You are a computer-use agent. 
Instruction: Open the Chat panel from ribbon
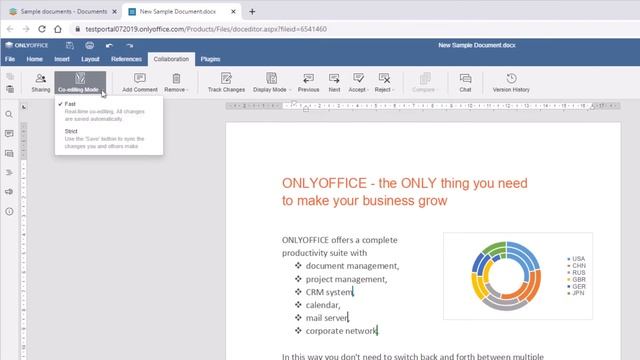pos(465,82)
